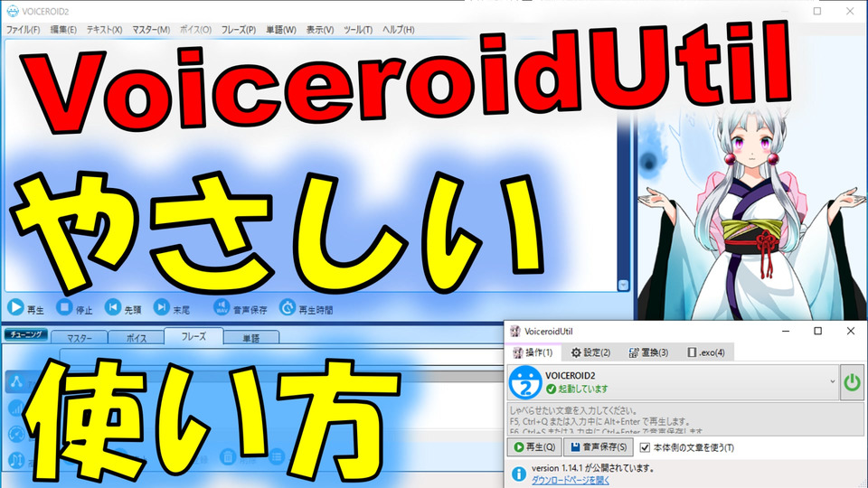Select the volume bars tuning icon
This screenshot has width=868, height=488.
tap(16, 408)
